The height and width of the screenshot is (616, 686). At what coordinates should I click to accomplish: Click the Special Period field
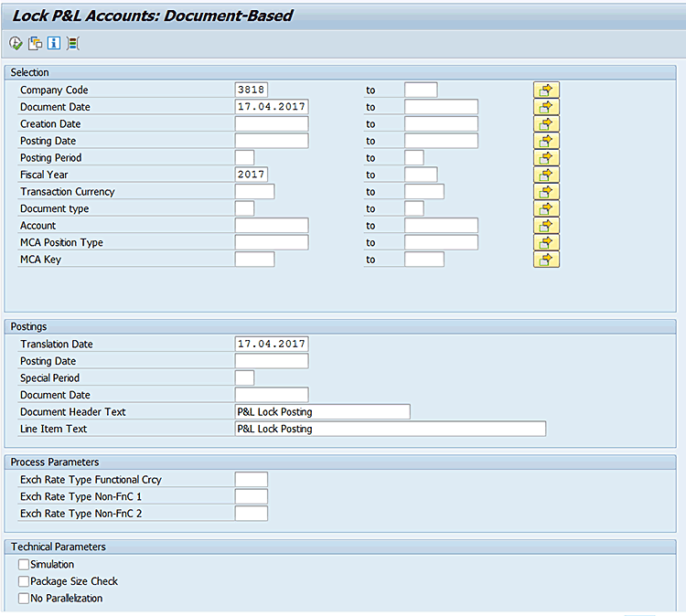pyautogui.click(x=244, y=377)
